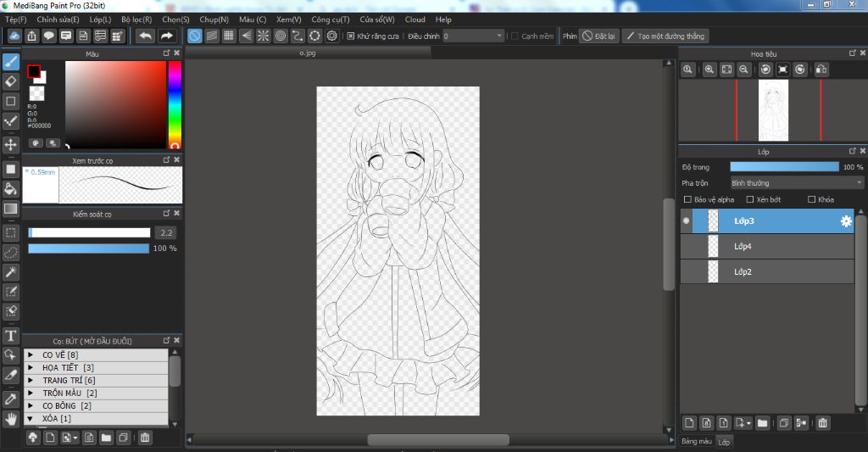868x452 pixels.
Task: Open the Lớp(L) menu
Action: pyautogui.click(x=100, y=20)
